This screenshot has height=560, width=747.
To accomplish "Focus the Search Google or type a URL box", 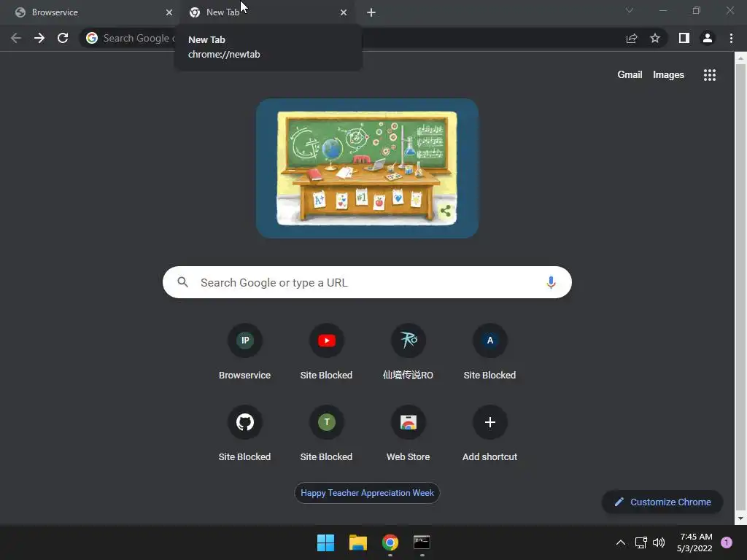I will (367, 282).
